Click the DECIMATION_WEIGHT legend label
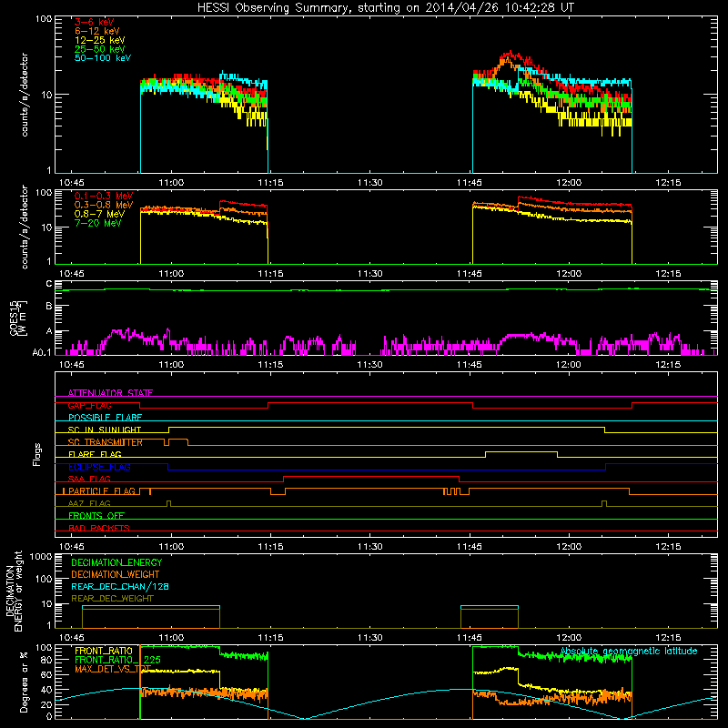This screenshot has height=728, width=728. click(116, 574)
